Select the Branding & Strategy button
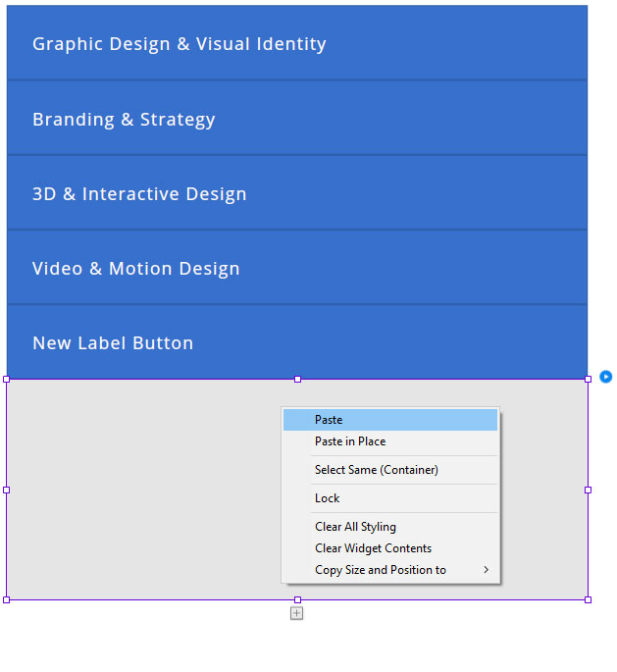This screenshot has width=617, height=672. (x=297, y=118)
